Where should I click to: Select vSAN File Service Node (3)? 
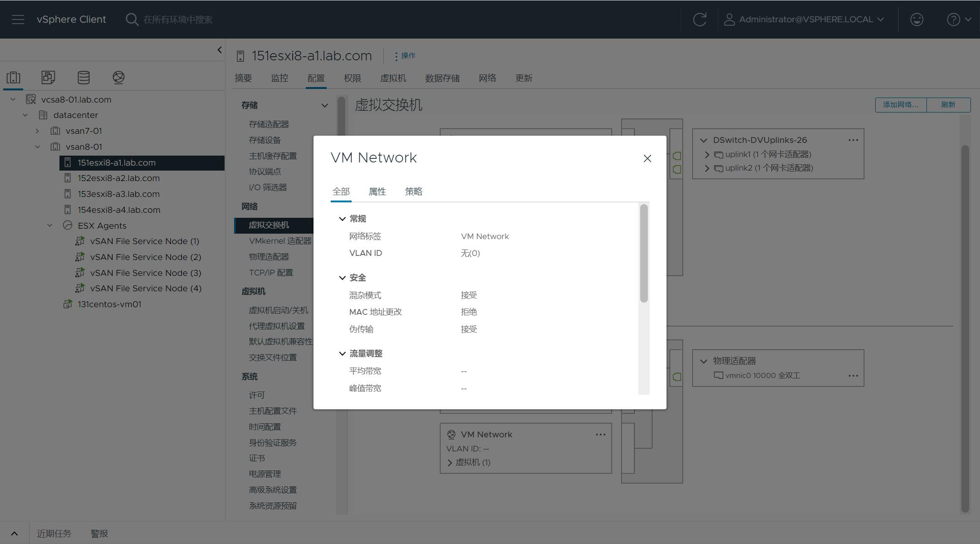point(146,273)
